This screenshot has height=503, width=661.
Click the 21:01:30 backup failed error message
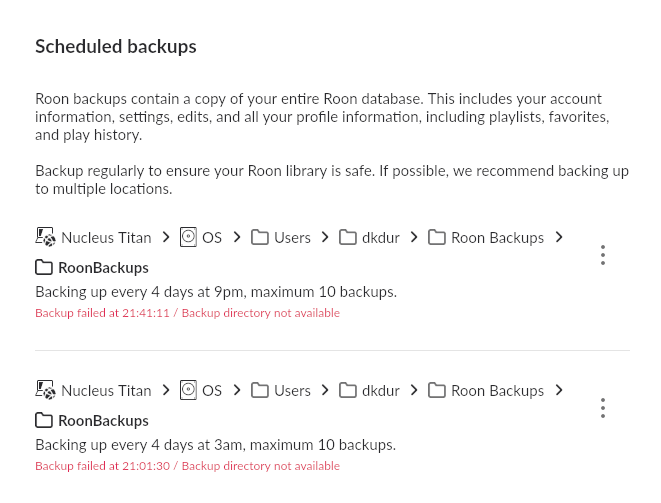[187, 466]
